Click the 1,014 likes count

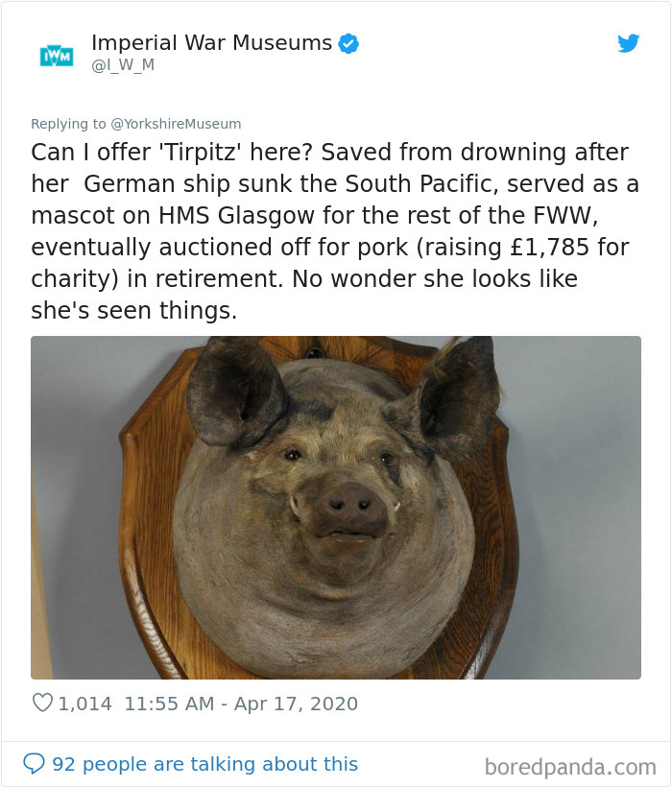click(84, 704)
